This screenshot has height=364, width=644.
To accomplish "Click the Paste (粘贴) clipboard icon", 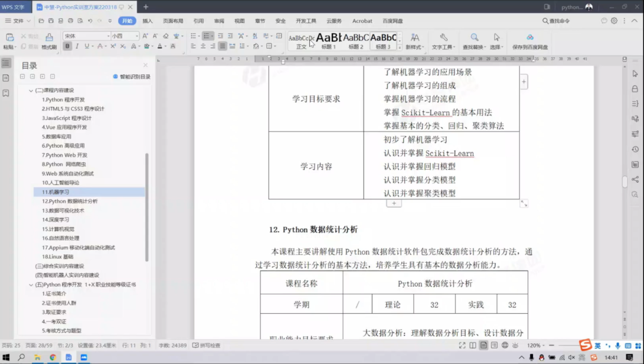I will point(9,37).
